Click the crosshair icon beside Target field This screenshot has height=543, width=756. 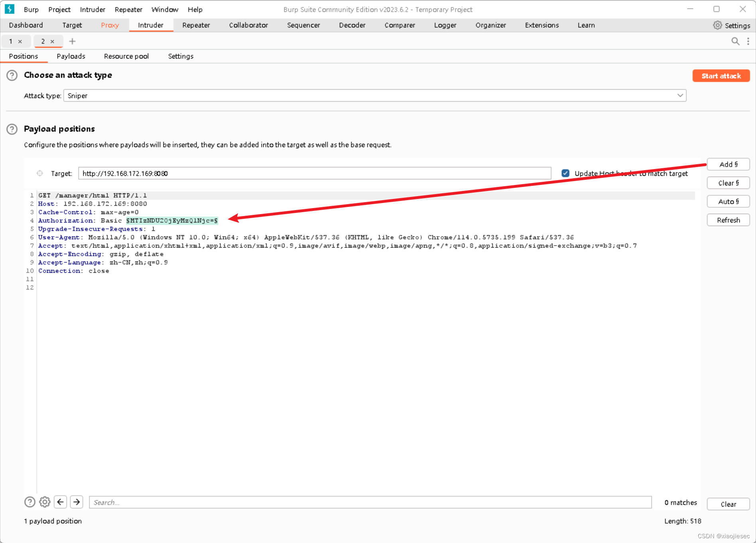tap(39, 173)
